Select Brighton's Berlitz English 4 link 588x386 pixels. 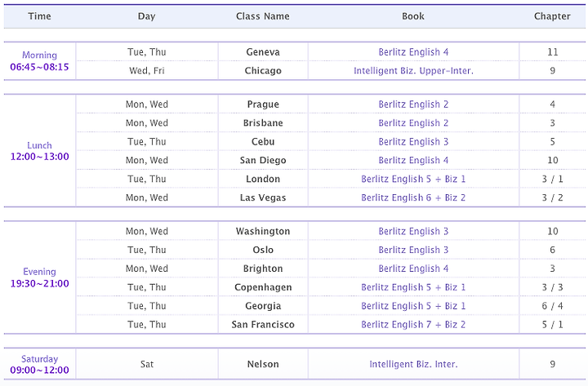tap(413, 268)
